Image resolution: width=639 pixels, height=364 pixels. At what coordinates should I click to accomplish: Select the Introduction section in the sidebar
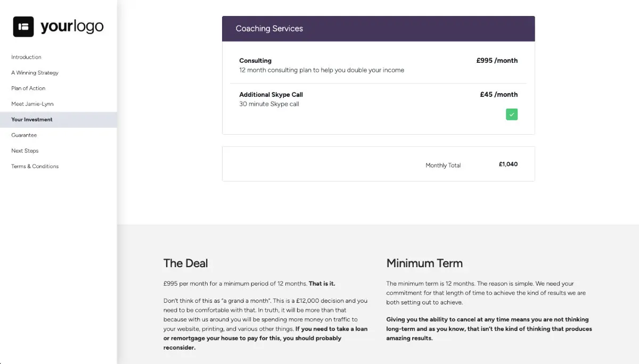tap(26, 57)
